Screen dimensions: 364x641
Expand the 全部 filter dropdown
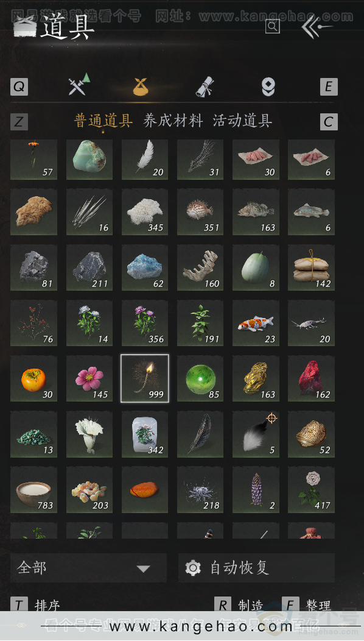point(88,568)
